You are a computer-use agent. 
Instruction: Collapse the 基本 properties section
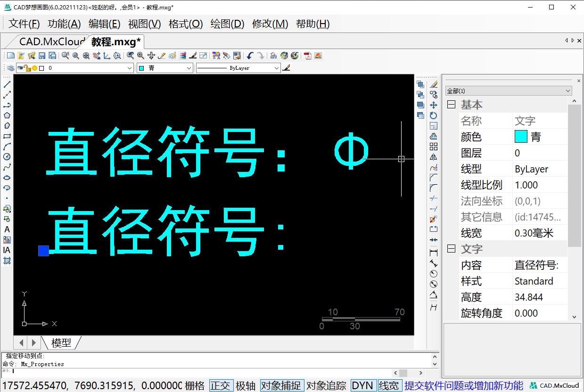coord(451,105)
